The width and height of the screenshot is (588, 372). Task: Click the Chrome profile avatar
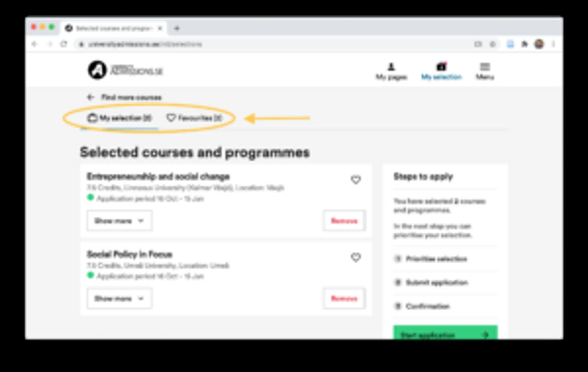[539, 44]
